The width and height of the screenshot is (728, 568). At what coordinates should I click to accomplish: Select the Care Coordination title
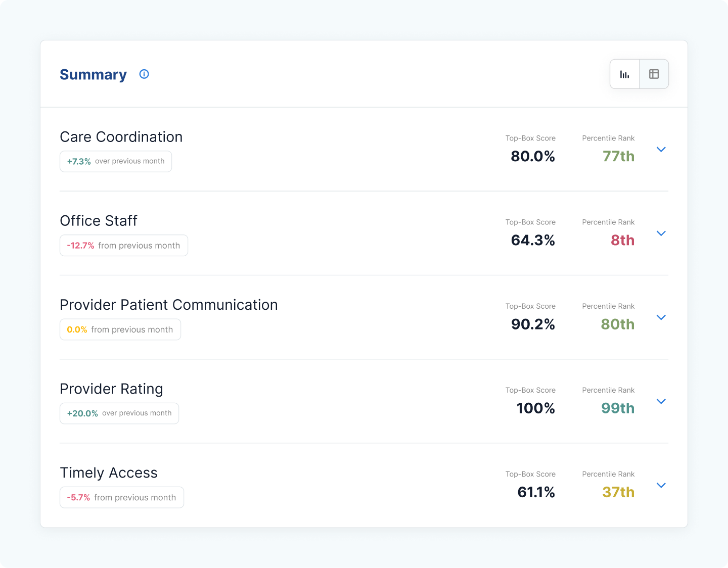(121, 137)
